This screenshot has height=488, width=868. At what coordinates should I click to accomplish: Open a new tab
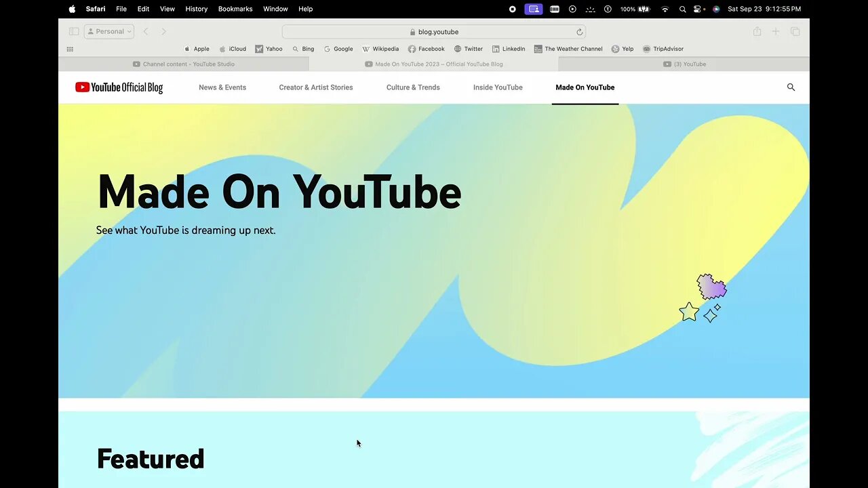776,31
